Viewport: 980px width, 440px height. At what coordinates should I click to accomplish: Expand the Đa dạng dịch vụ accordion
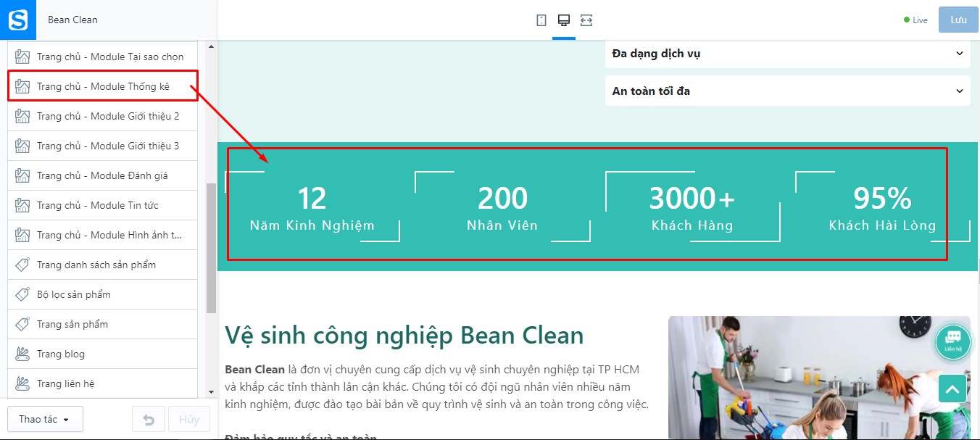click(x=787, y=54)
